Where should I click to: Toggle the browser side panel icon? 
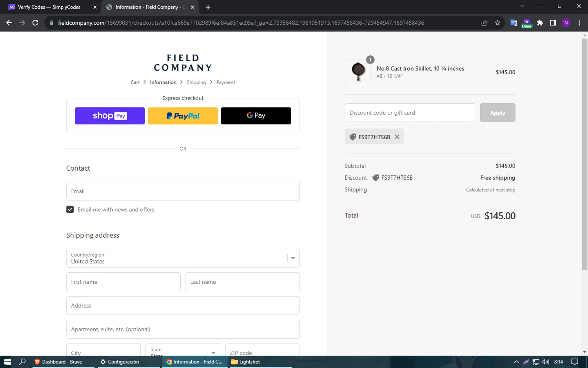[553, 23]
